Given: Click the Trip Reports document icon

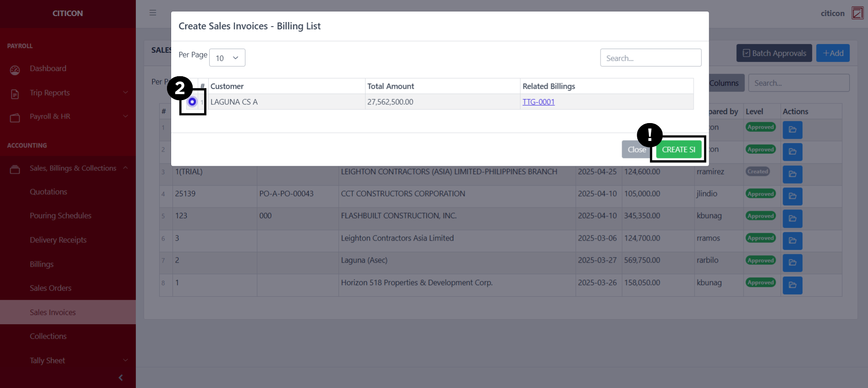Looking at the screenshot, I should 15,94.
